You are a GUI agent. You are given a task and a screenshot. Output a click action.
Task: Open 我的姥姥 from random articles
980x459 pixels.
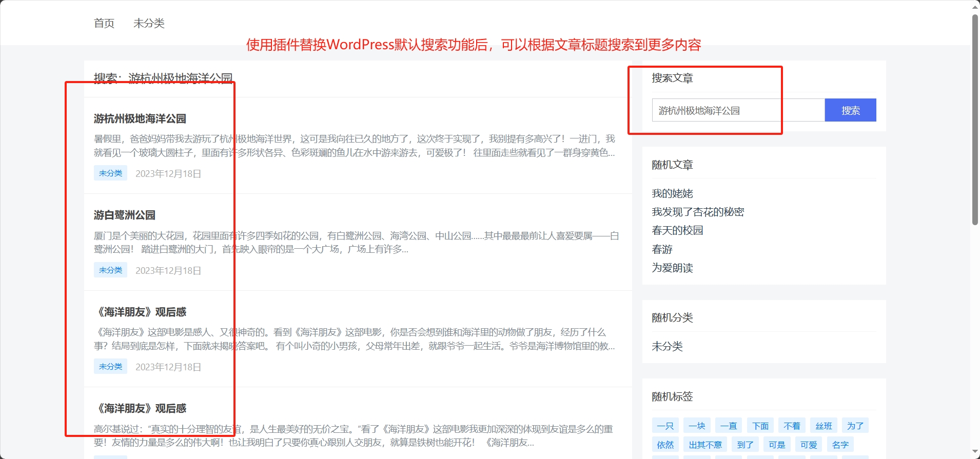[672, 193]
